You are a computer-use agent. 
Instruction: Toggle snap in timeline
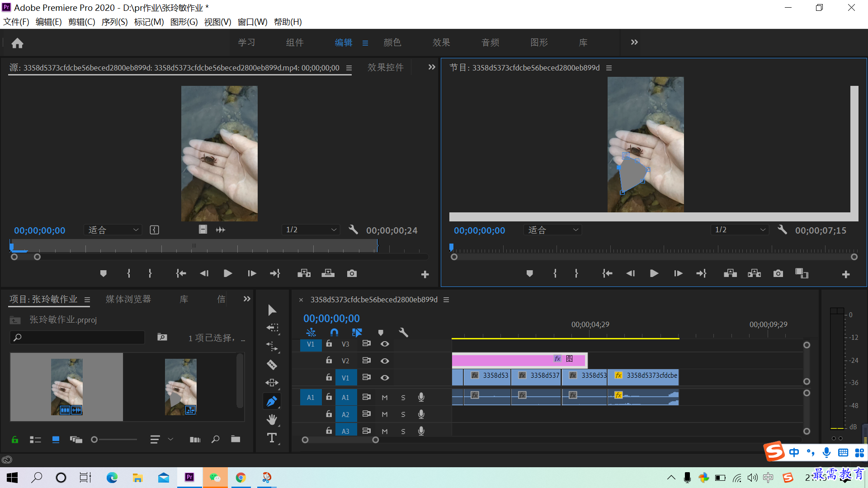[334, 333]
